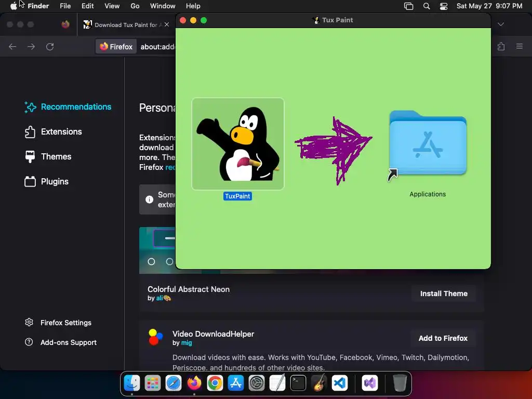Select the pinned Firefox tab icon

[65, 24]
